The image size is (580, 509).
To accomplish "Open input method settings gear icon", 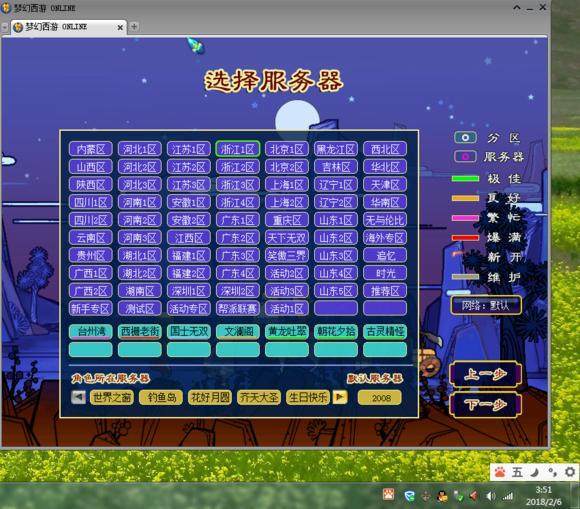I will tap(570, 472).
